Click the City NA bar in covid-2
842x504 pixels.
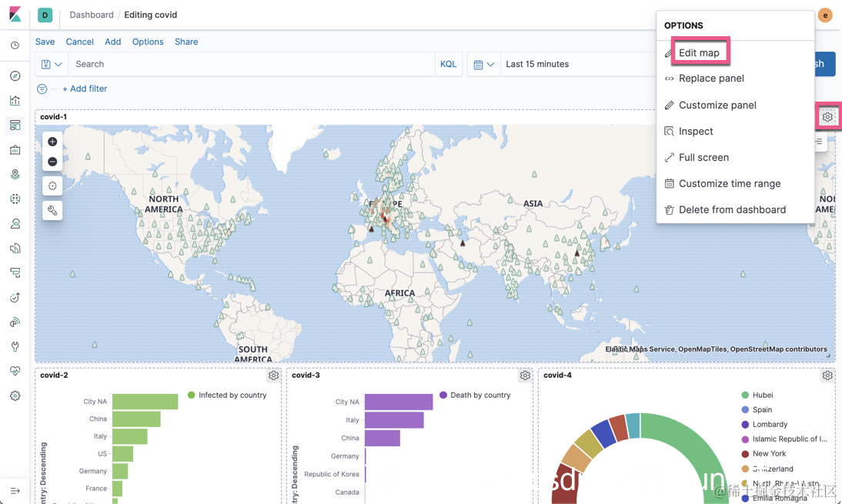click(145, 402)
